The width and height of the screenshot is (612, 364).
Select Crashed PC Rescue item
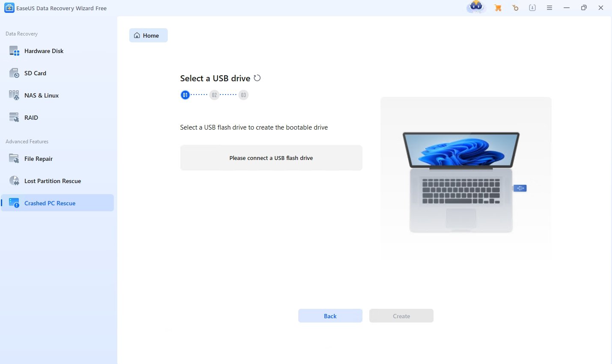pyautogui.click(x=50, y=203)
